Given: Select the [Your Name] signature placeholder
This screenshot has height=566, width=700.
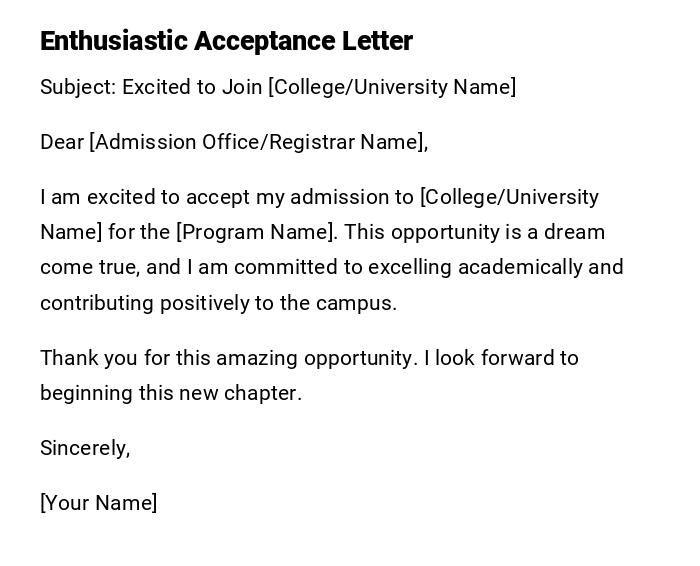Looking at the screenshot, I should click(x=98, y=503).
